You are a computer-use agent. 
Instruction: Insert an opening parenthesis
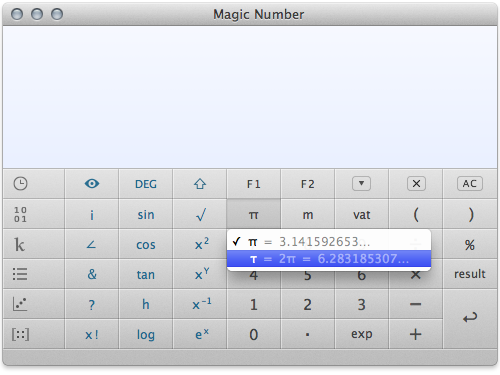tap(416, 214)
